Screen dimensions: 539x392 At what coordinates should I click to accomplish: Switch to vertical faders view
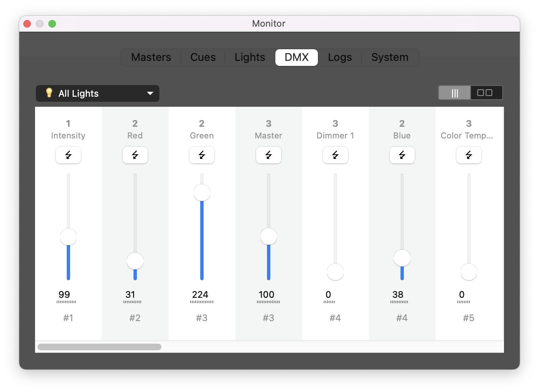coord(455,93)
